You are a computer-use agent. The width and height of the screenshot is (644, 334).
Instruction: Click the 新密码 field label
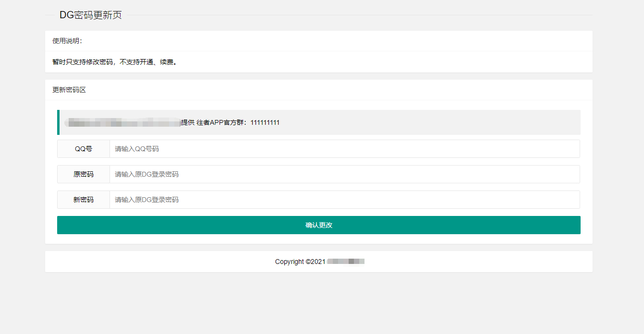(83, 200)
